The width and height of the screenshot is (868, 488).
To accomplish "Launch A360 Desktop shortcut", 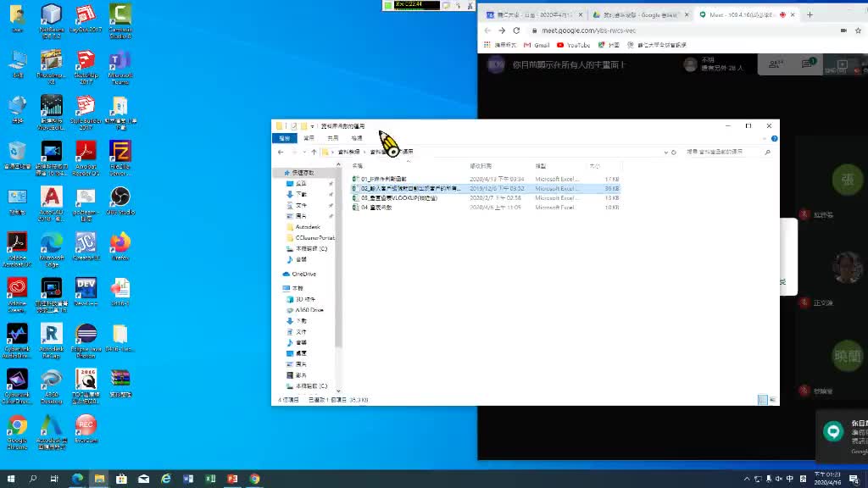I will click(51, 387).
